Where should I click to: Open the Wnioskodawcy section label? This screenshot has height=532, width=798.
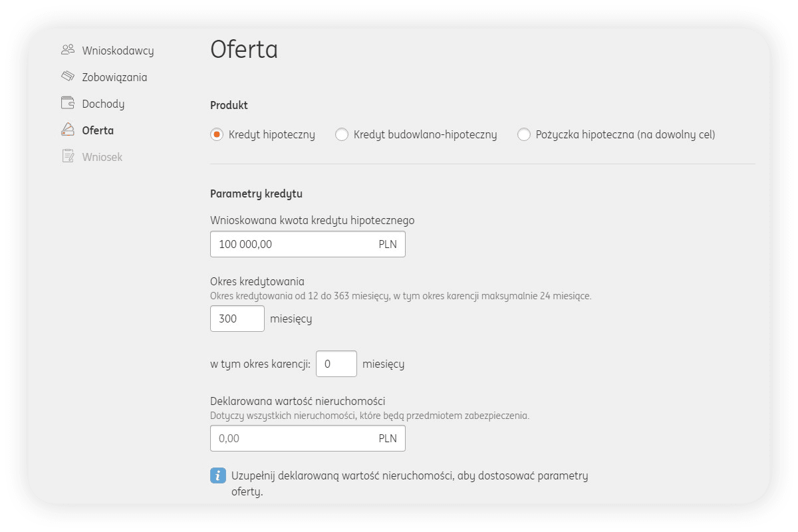point(118,51)
